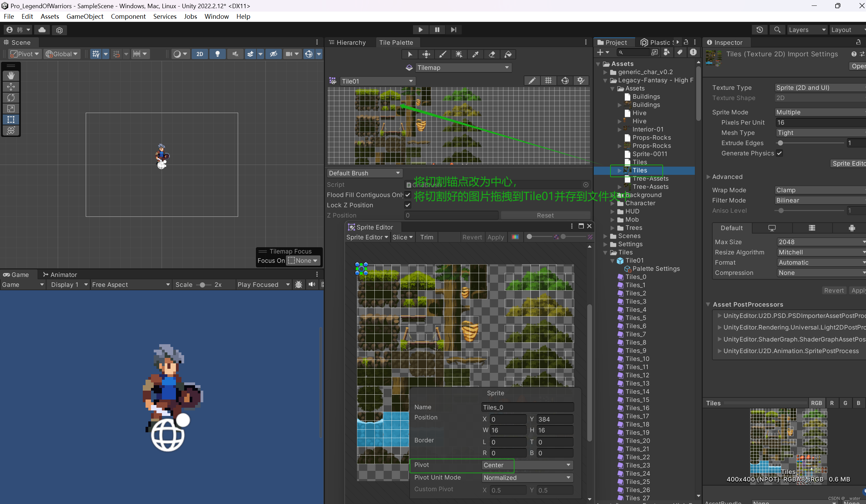Select the Eraser tool in Tile Palette
866x504 pixels.
point(492,54)
